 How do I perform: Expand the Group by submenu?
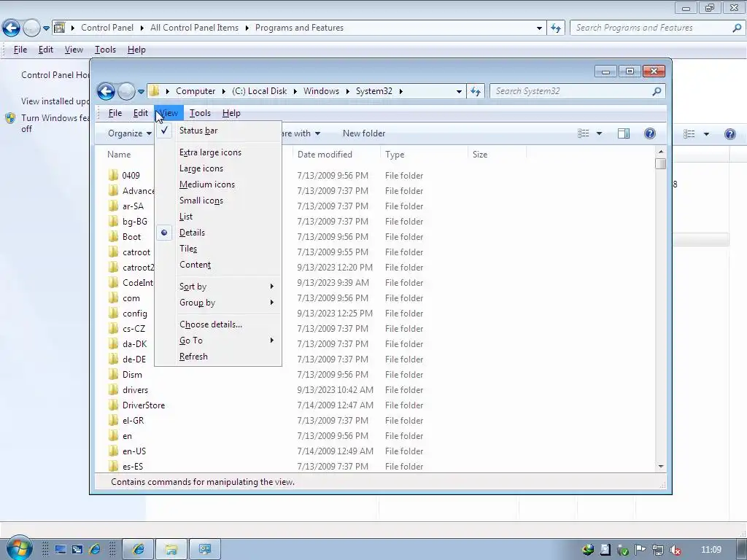218,303
